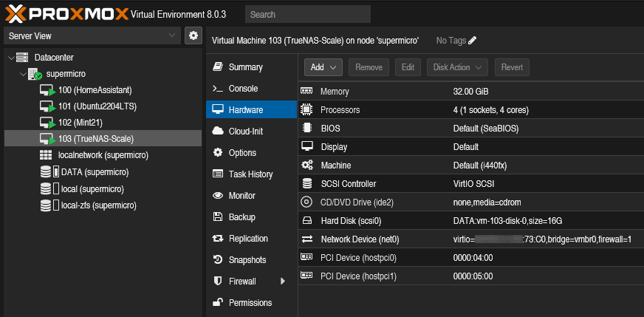
Task: Open the Add hardware dropdown
Action: (x=323, y=67)
